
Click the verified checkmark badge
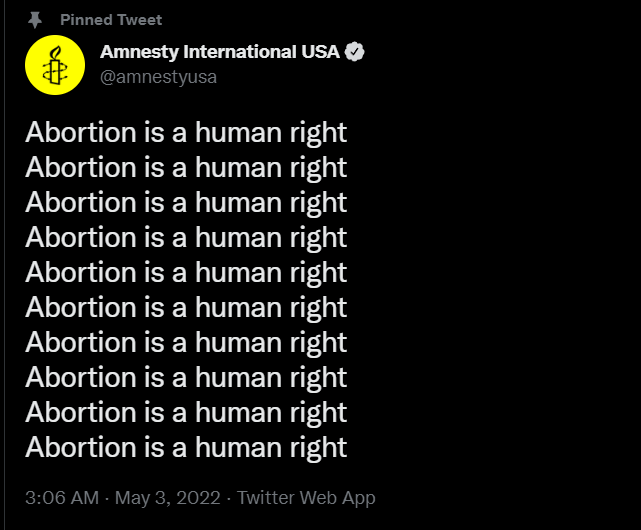click(x=354, y=52)
